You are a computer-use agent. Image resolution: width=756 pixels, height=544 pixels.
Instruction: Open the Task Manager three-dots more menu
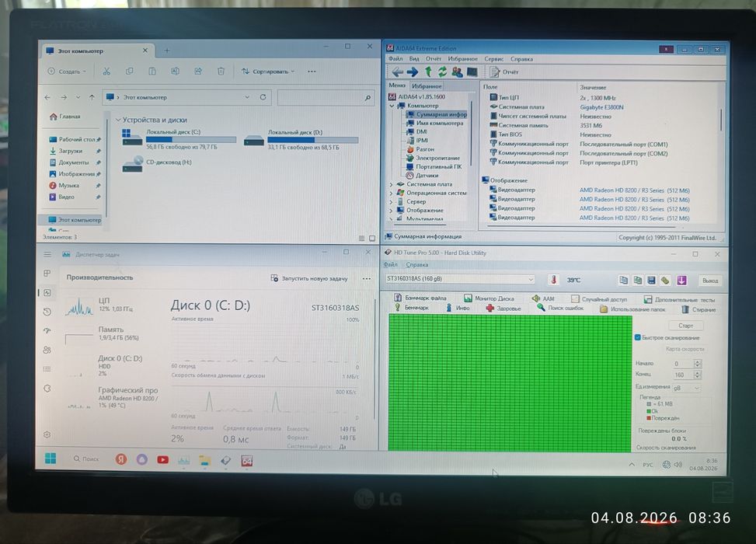[367, 278]
